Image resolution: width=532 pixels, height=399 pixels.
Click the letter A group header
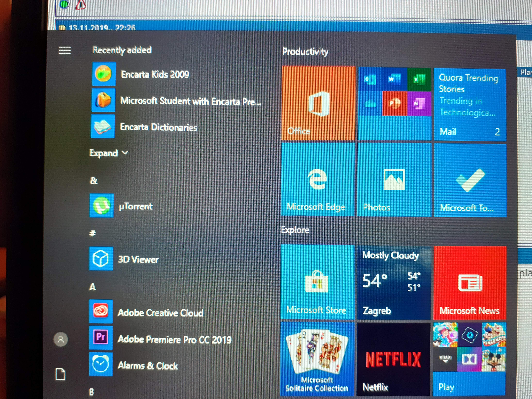point(93,287)
